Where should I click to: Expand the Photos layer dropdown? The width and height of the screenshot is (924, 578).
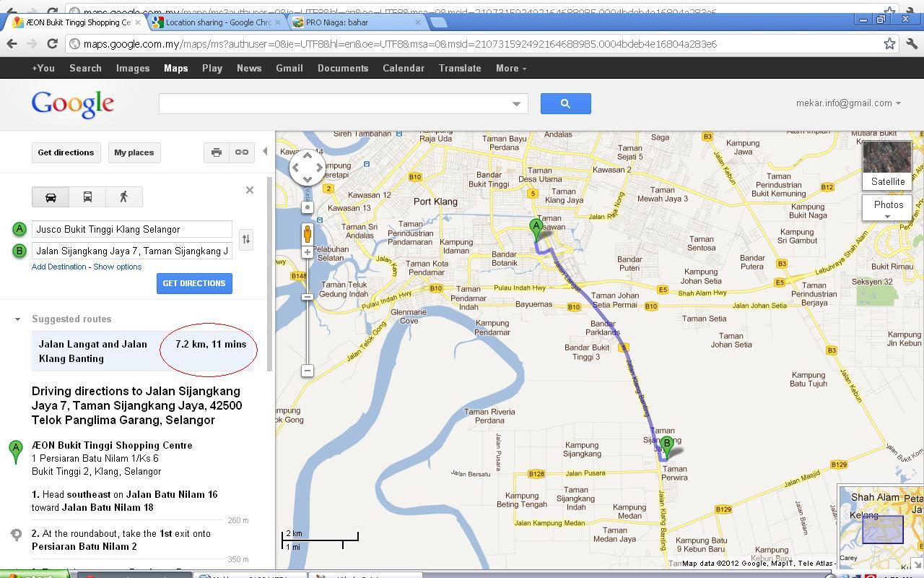(x=887, y=208)
